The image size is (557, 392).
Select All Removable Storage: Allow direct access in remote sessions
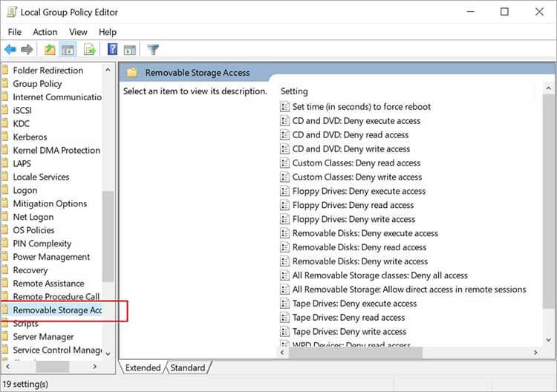(409, 290)
